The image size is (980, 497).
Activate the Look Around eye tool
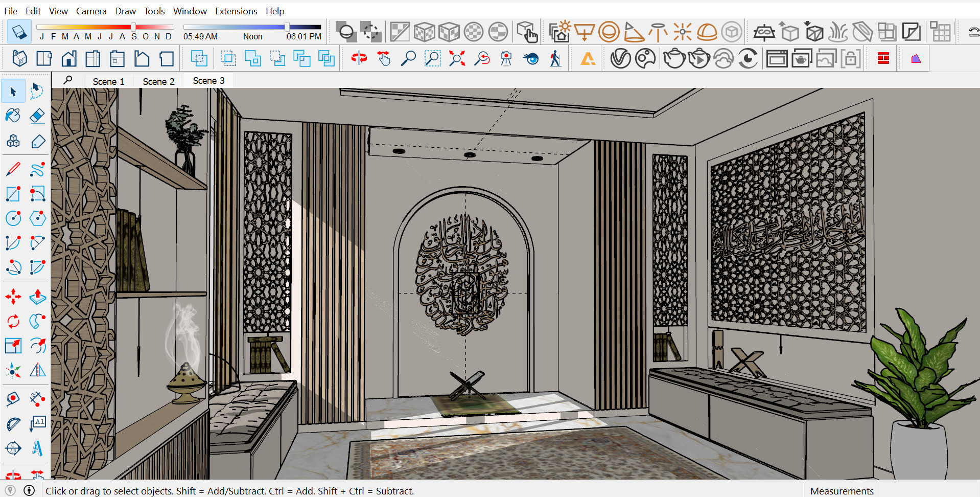[531, 59]
